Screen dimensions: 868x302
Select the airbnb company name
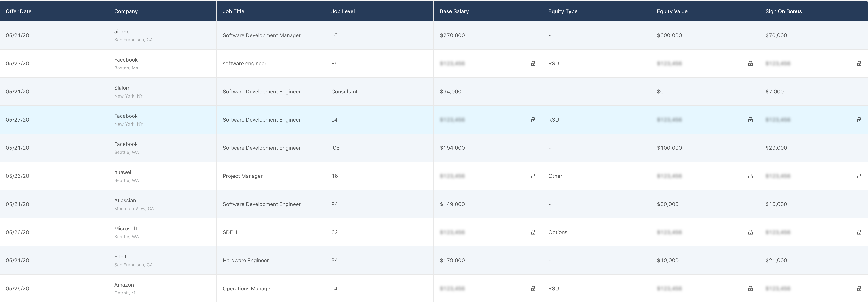[x=122, y=31]
